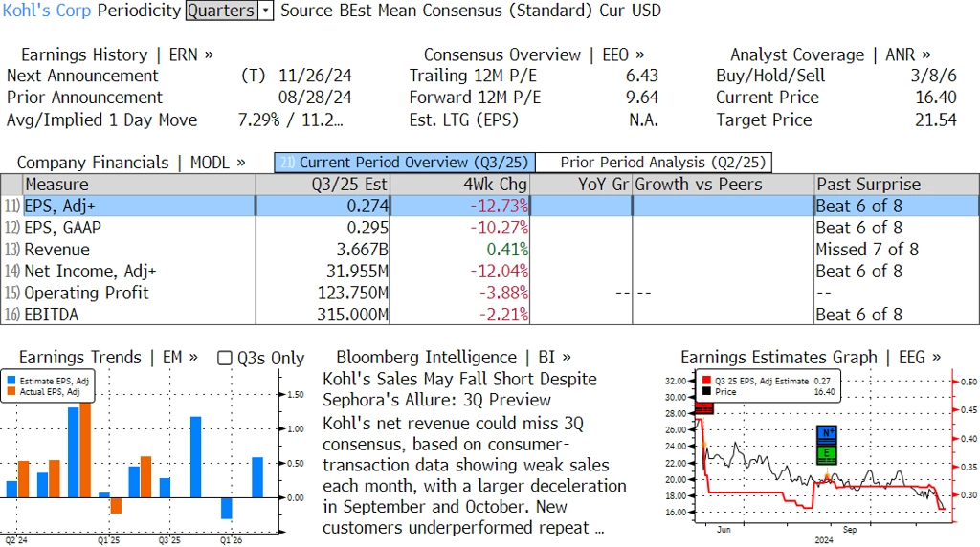Select the EBITDA measure row

(x=490, y=314)
